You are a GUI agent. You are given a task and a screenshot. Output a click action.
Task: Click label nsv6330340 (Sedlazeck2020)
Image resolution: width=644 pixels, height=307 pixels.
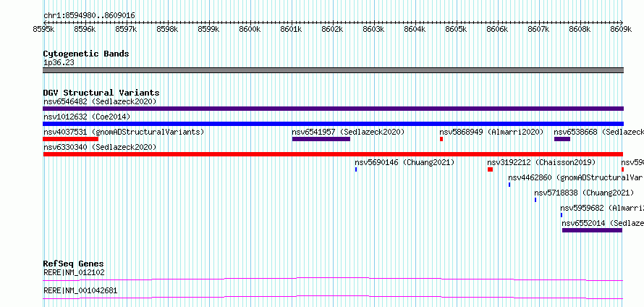[100, 147]
